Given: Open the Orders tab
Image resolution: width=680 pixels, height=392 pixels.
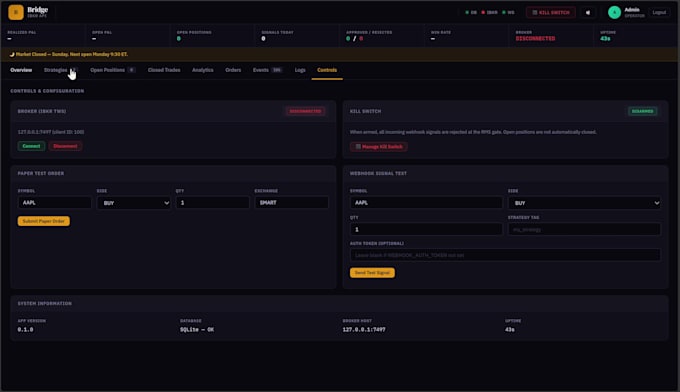Looking at the screenshot, I should 233,70.
